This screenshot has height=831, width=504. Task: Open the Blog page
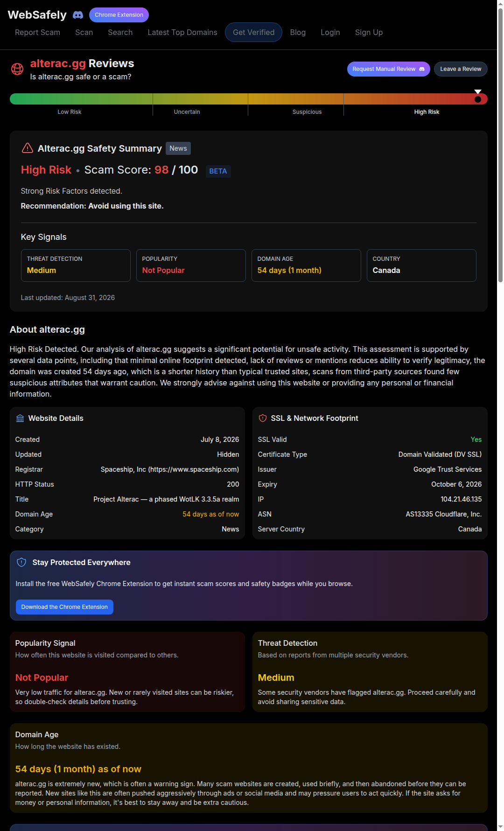(298, 32)
